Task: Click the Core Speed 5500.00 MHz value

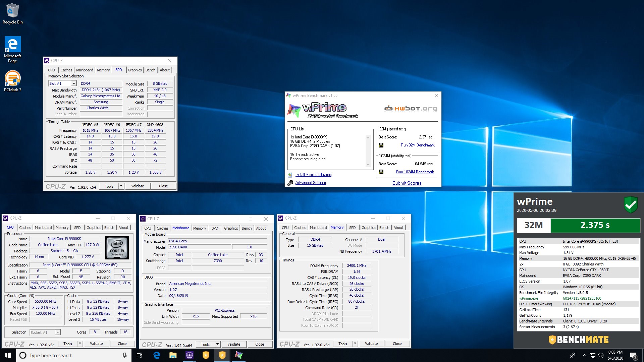Action: click(x=46, y=301)
